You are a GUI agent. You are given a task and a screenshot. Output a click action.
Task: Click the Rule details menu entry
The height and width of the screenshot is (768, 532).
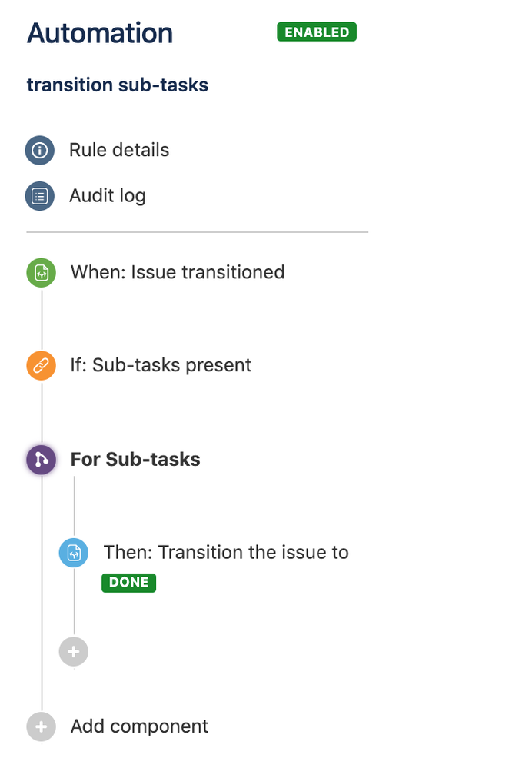pos(119,151)
